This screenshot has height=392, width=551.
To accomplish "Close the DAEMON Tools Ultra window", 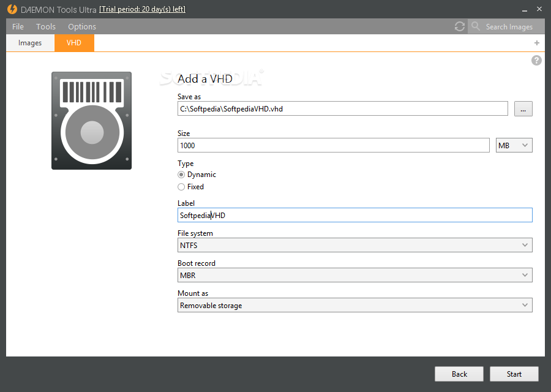I will click(x=539, y=9).
